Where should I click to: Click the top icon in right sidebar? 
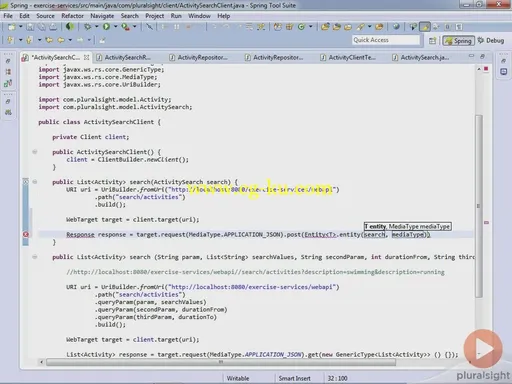pos(503,61)
